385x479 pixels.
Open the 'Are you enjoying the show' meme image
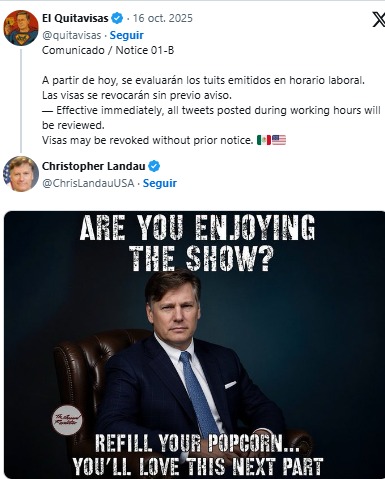[x=194, y=345]
